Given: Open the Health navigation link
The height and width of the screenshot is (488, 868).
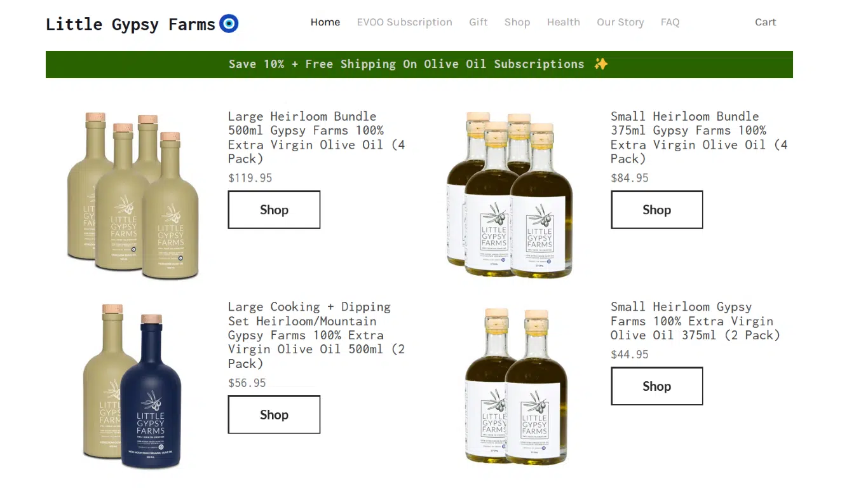Looking at the screenshot, I should 564,22.
